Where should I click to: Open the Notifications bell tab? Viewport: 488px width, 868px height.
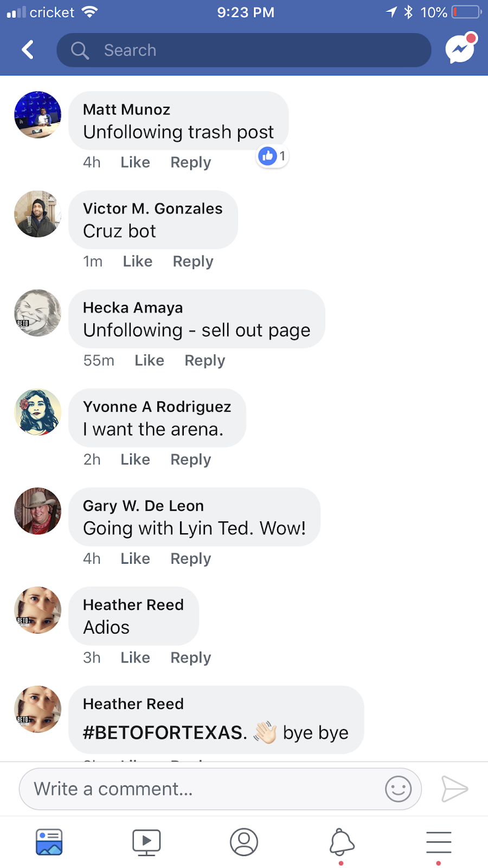342,843
